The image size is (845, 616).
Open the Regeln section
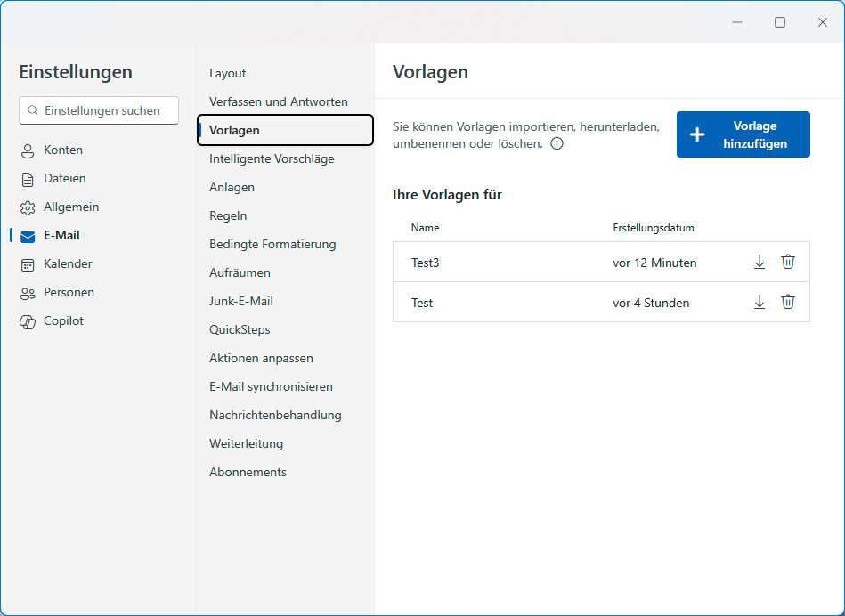coord(228,216)
